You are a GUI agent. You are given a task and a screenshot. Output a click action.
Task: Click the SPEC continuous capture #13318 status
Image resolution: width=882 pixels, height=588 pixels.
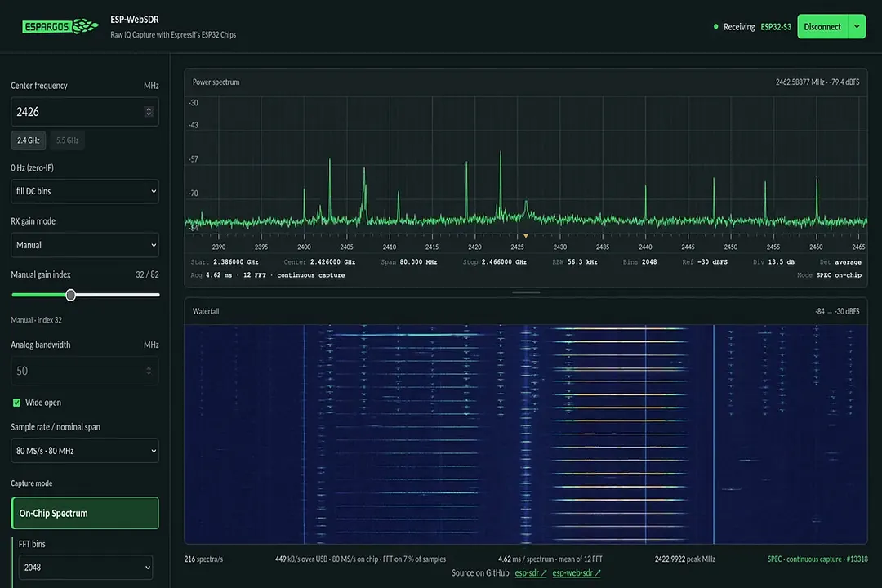pyautogui.click(x=817, y=559)
